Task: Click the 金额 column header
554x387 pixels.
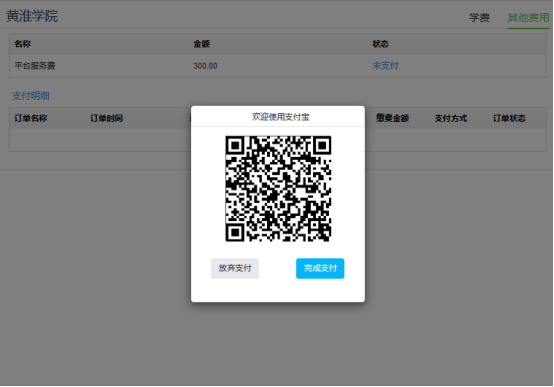Action: [201, 44]
